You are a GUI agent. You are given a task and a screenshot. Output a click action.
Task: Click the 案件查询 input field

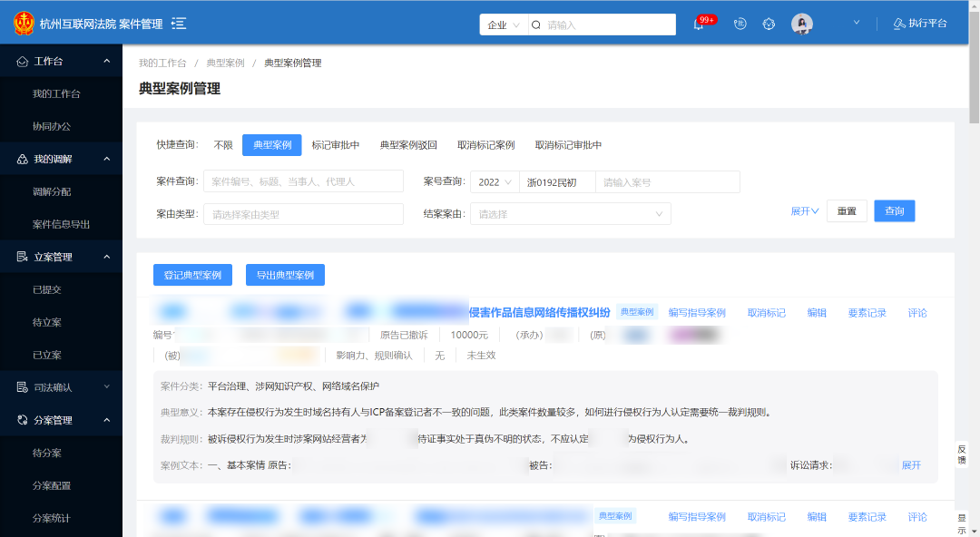point(303,181)
